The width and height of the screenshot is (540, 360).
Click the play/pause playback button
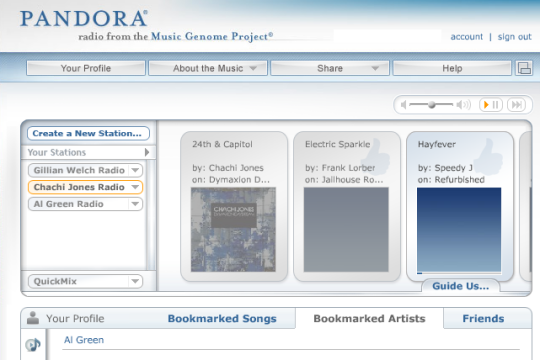click(491, 104)
